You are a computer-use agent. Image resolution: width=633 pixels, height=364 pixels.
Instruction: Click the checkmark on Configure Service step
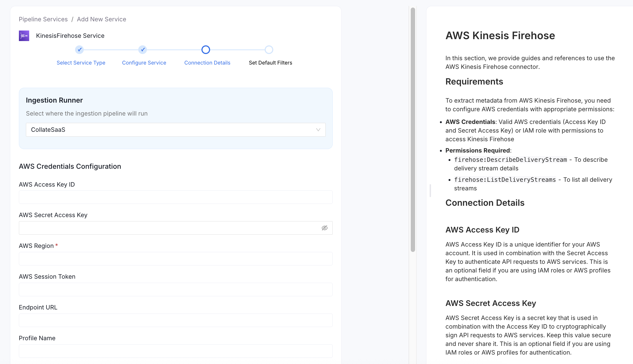[143, 50]
